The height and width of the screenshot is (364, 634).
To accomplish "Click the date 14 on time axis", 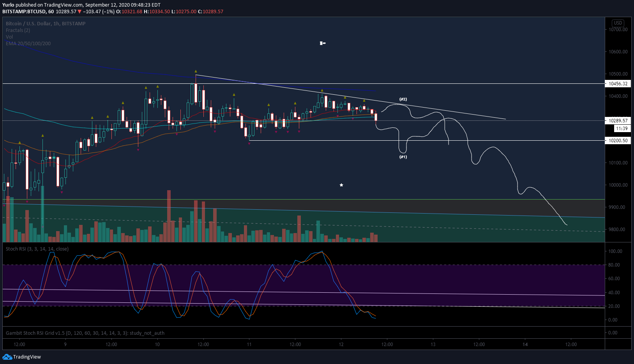I will click(x=525, y=345).
